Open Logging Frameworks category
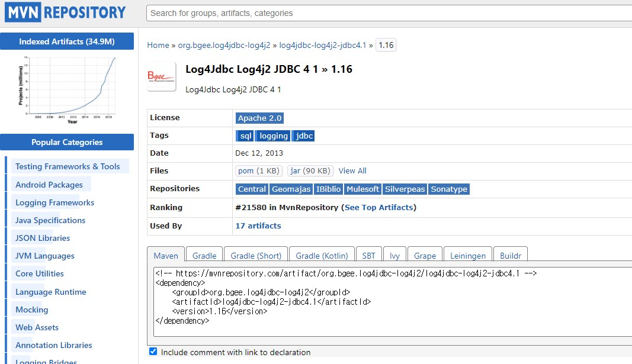Image resolution: width=632 pixels, height=364 pixels. click(x=55, y=202)
